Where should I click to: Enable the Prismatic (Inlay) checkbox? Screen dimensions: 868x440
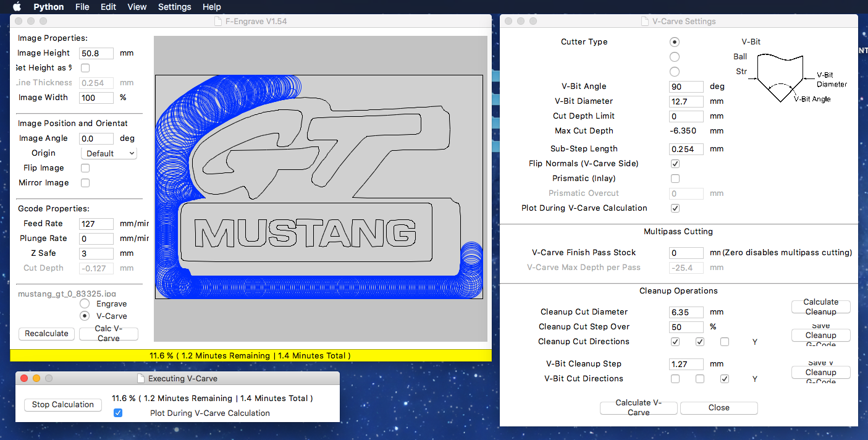coord(675,179)
